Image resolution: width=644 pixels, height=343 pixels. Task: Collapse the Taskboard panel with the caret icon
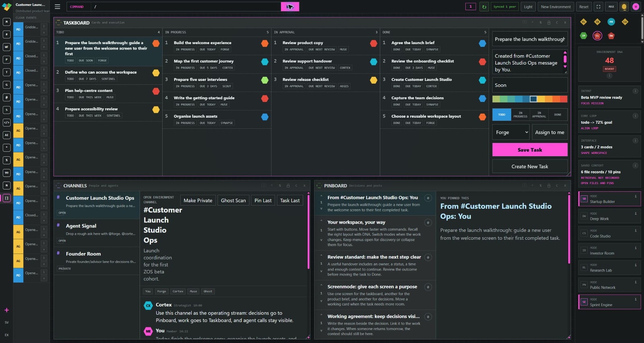coord(533,23)
